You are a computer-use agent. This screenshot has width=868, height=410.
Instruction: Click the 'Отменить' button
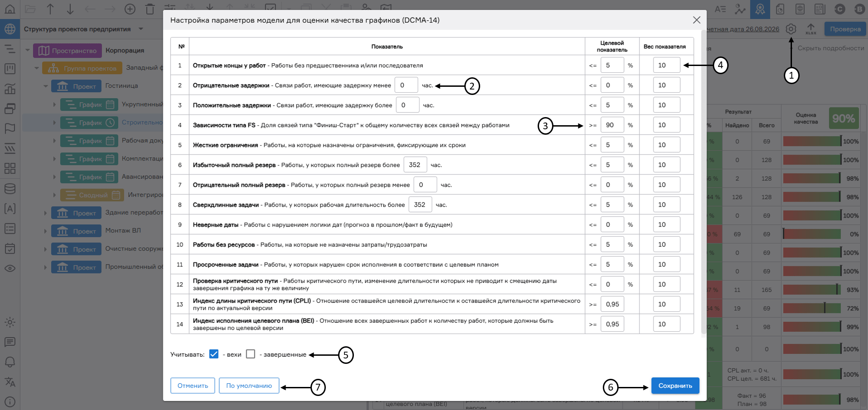tap(193, 386)
